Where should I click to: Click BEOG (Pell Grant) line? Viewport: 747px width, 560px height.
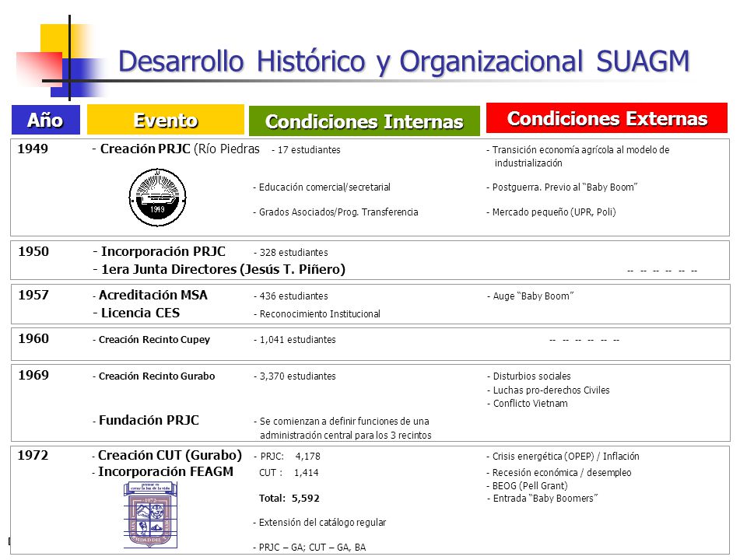click(x=528, y=485)
